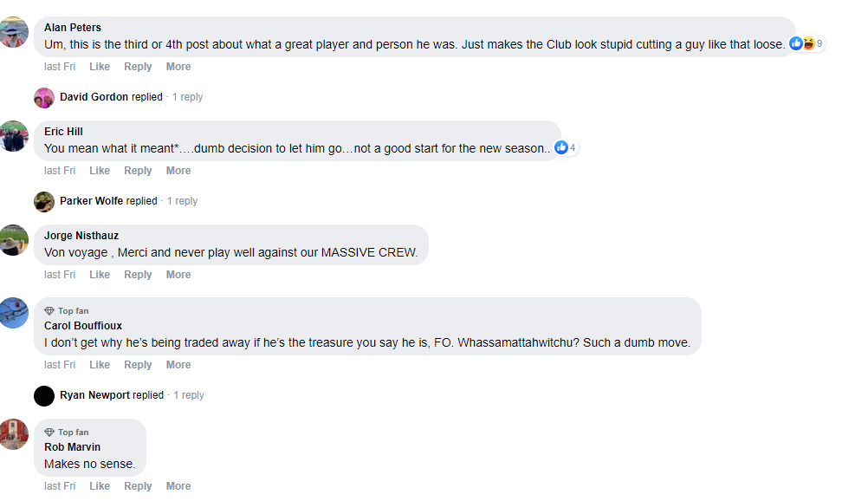Like Jorge Nisthauz's comment
The image size is (868, 501).
100,275
